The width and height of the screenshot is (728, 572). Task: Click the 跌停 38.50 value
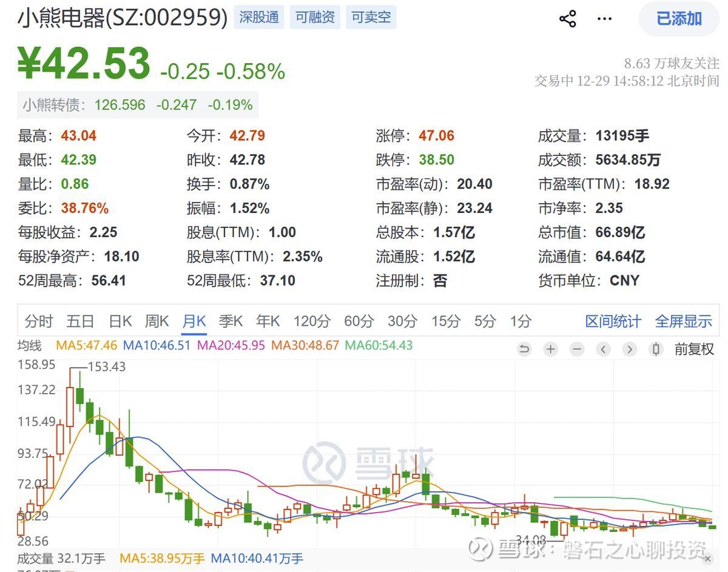coord(437,160)
